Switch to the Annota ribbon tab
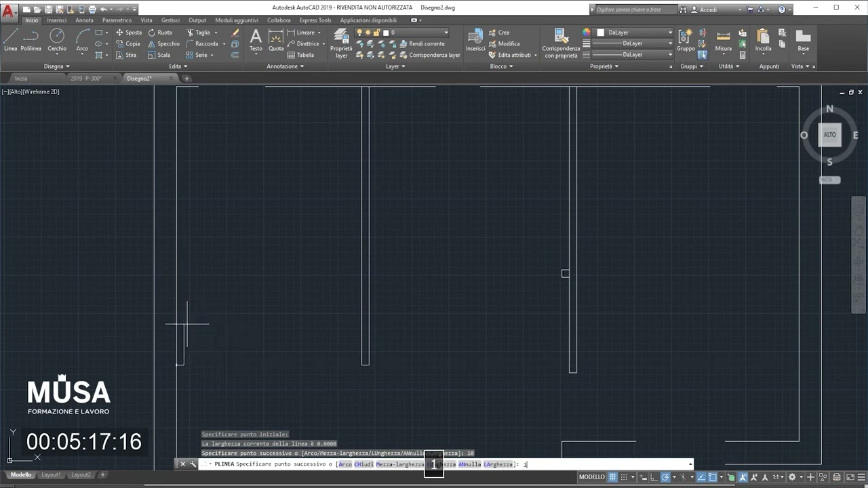Image resolution: width=868 pixels, height=488 pixels. coord(85,20)
